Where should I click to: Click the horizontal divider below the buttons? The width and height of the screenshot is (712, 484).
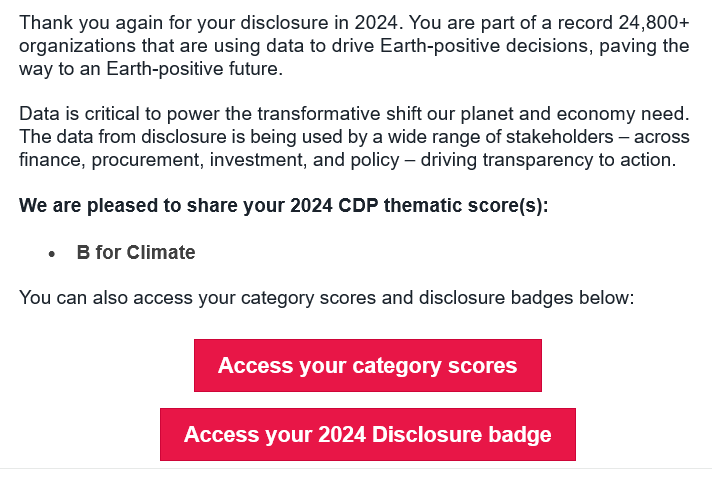click(x=356, y=469)
